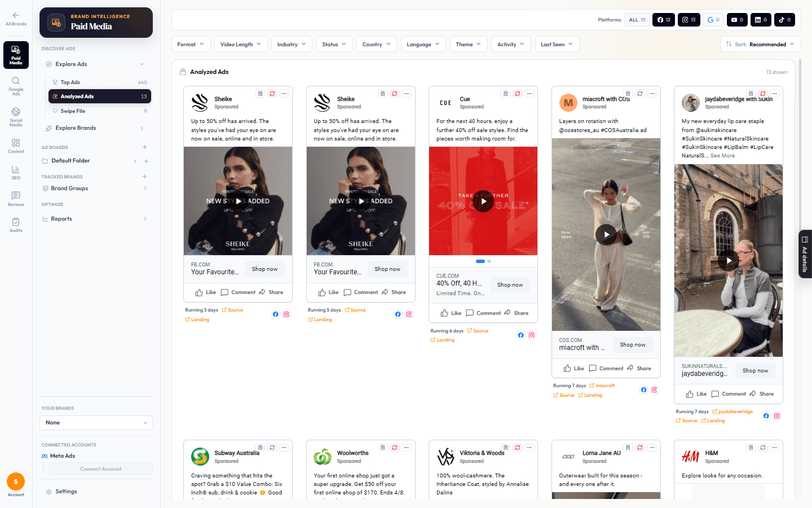Open the Audits sidebar section
Screen dimensions: 812x508
[16, 225]
